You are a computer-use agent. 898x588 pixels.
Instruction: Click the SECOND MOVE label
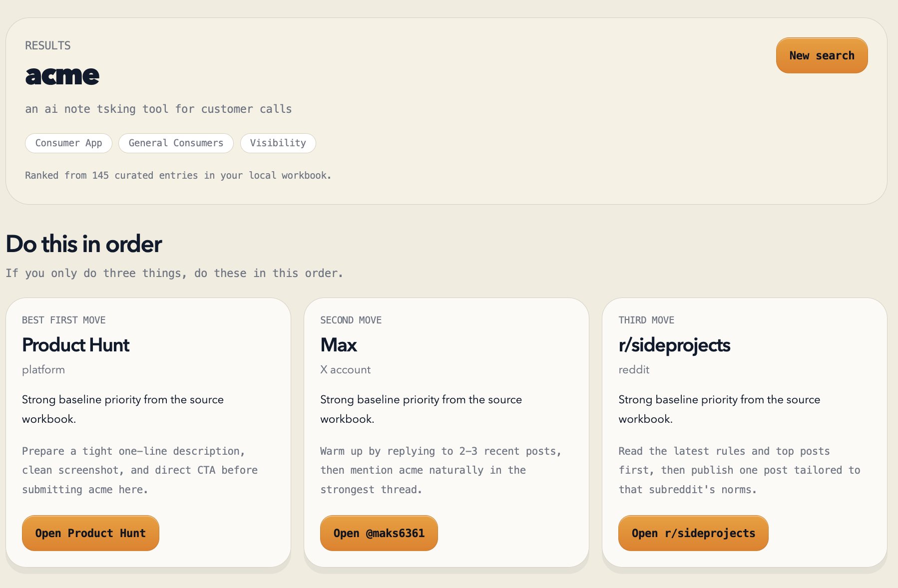pyautogui.click(x=351, y=320)
